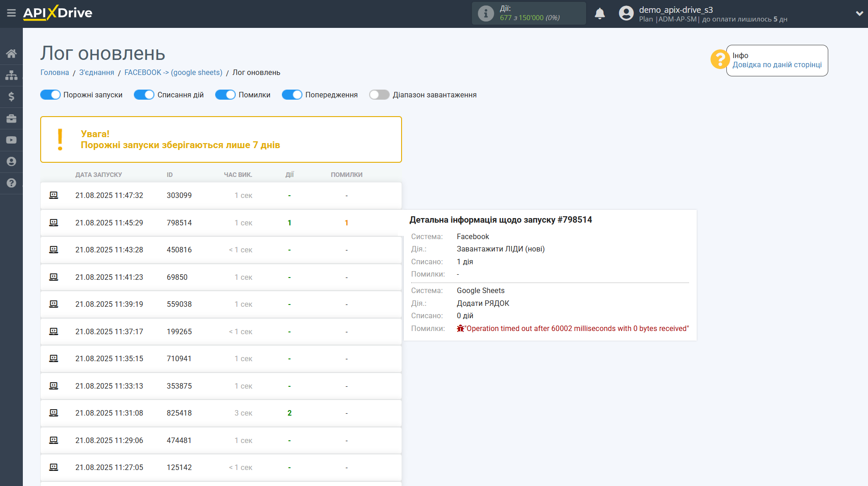Image resolution: width=868 pixels, height=486 pixels.
Task: Open the profile icon in sidebar
Action: tap(11, 161)
